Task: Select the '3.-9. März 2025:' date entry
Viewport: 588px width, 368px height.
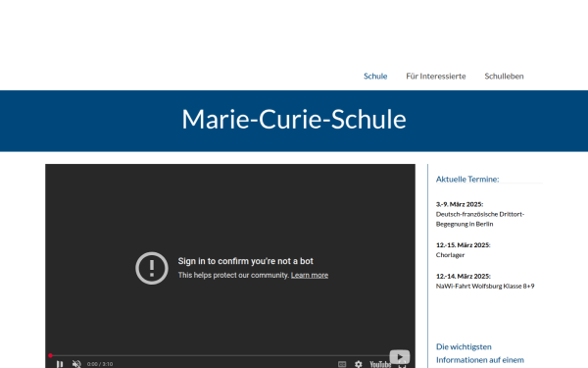Action: click(x=460, y=204)
